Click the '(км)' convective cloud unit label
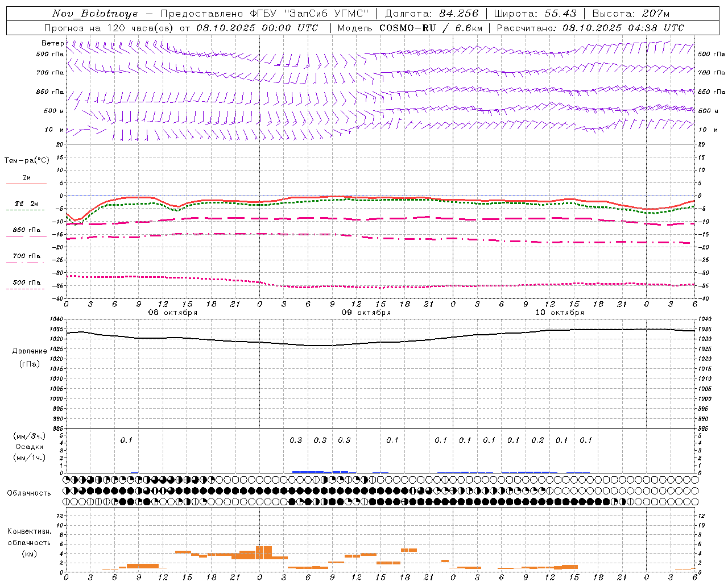Screen dimensions: 728x582 pos(29,554)
